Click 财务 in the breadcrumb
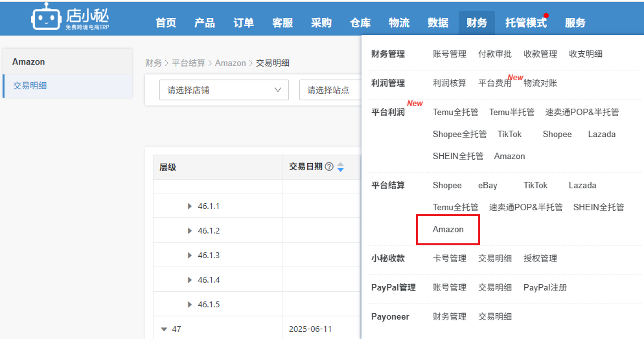The width and height of the screenshot is (644, 339). 154,63
